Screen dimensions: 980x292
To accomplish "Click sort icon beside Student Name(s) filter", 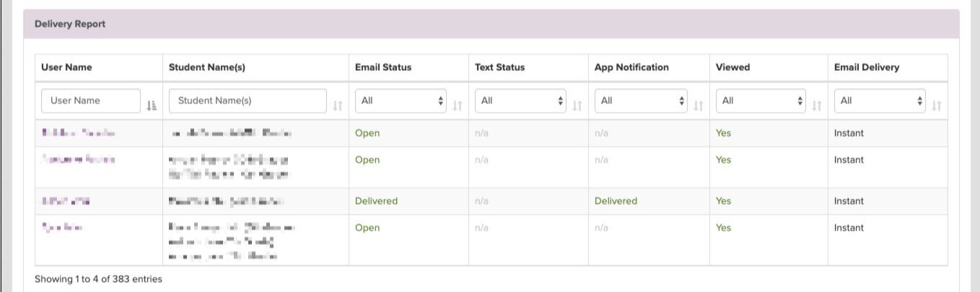I will click(337, 106).
